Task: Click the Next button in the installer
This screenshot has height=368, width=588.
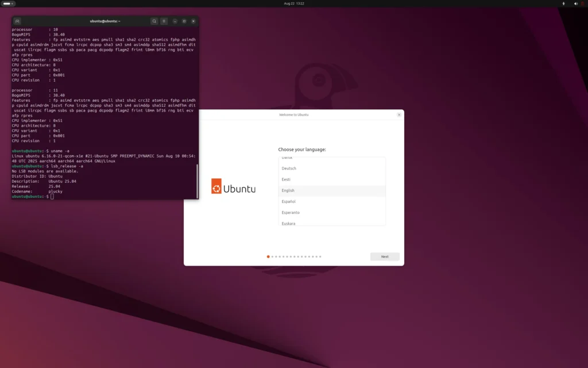Action: [384, 256]
